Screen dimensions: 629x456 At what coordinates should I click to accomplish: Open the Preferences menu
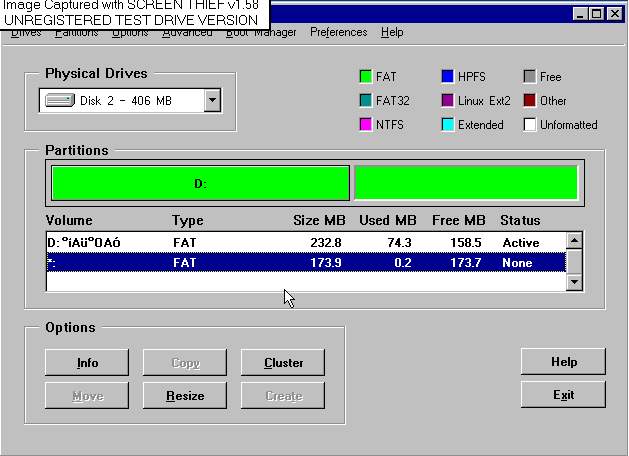[338, 32]
